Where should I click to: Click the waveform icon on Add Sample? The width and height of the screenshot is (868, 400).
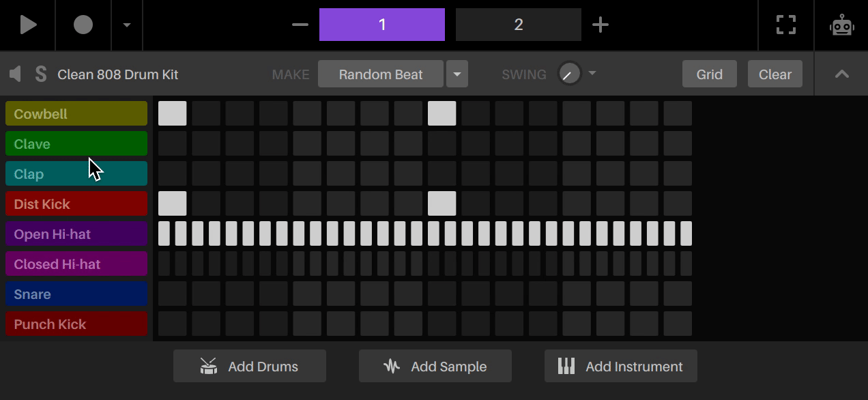[x=390, y=365]
